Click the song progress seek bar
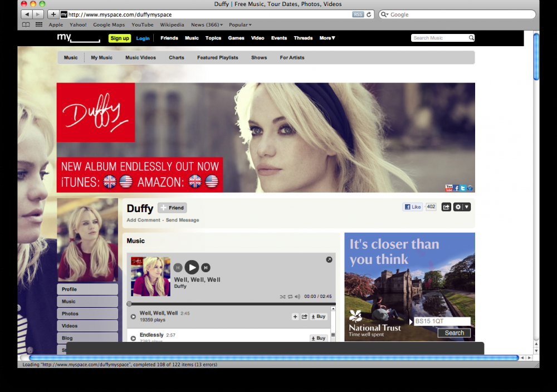Image resolution: width=557 pixels, height=392 pixels. 231,304
